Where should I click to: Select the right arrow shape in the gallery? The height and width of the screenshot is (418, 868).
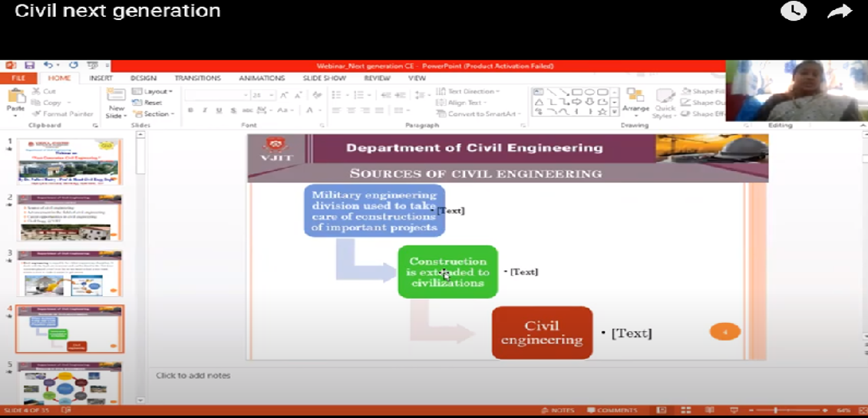[x=576, y=102]
